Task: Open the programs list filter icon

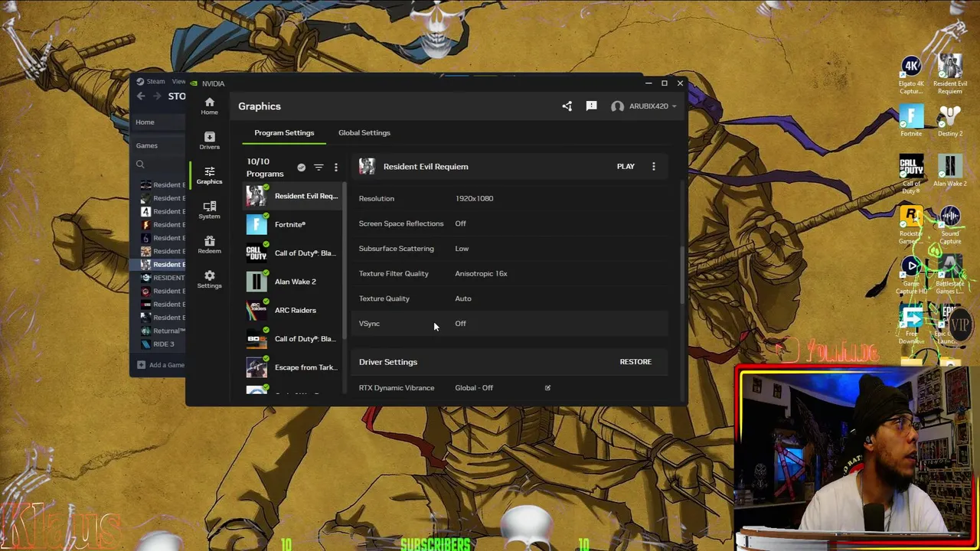Action: pyautogui.click(x=318, y=167)
